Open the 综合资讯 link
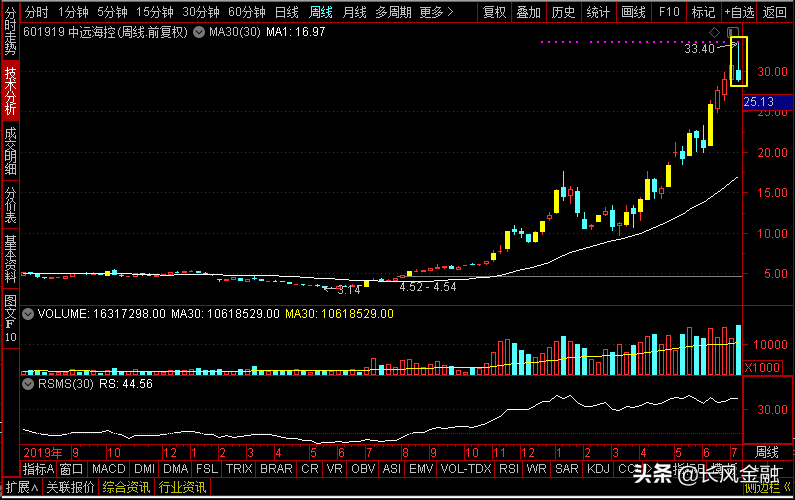The height and width of the screenshot is (500, 795). pyautogui.click(x=127, y=487)
